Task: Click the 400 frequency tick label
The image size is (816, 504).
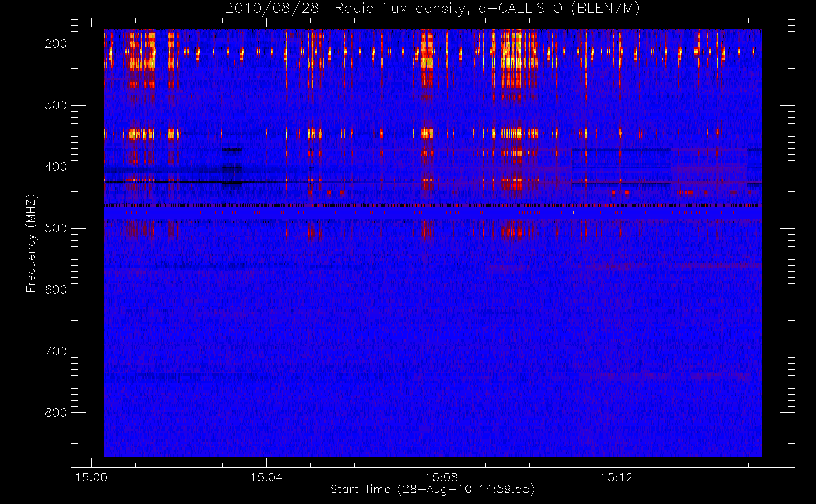Action: (x=56, y=167)
